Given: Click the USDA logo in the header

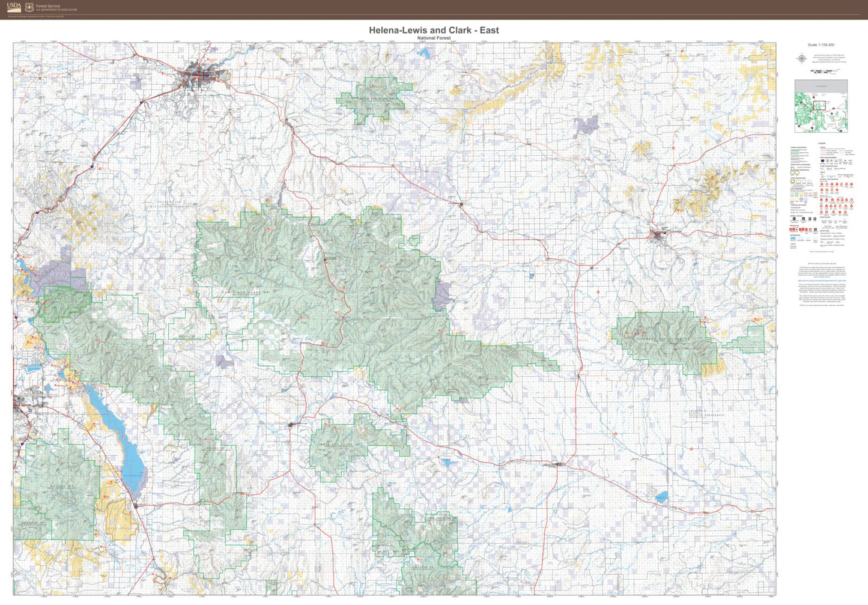Looking at the screenshot, I should [x=14, y=7].
